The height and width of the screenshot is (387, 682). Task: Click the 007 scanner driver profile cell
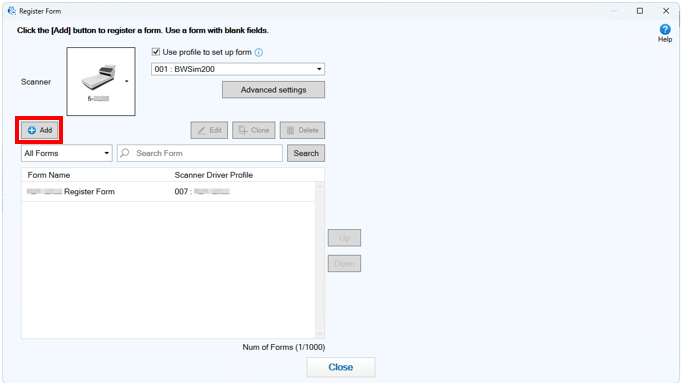coord(202,192)
